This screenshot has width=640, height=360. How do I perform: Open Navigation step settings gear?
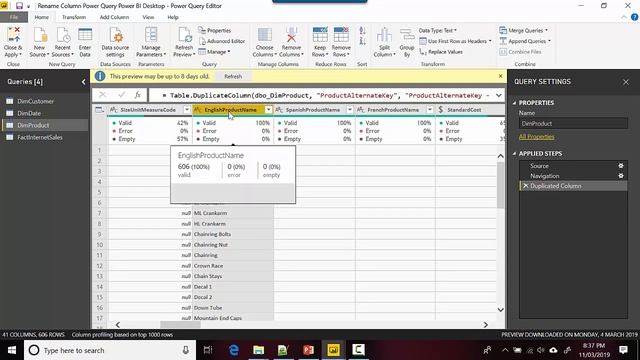(621, 176)
